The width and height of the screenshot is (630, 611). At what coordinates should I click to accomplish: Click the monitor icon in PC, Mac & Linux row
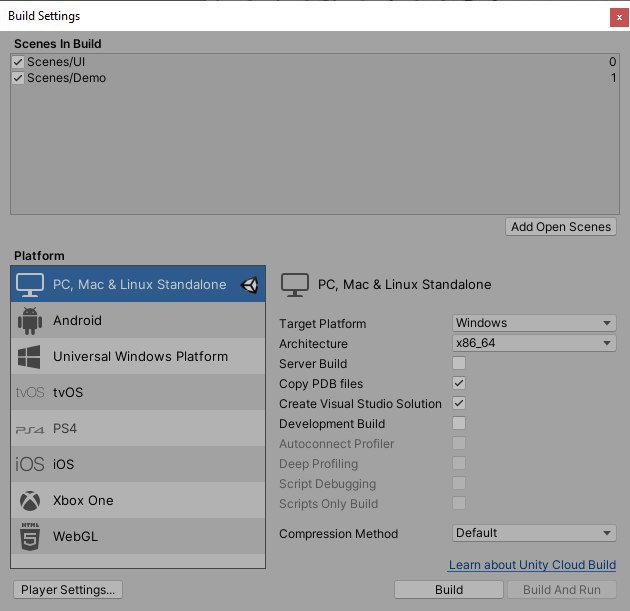tap(30, 285)
